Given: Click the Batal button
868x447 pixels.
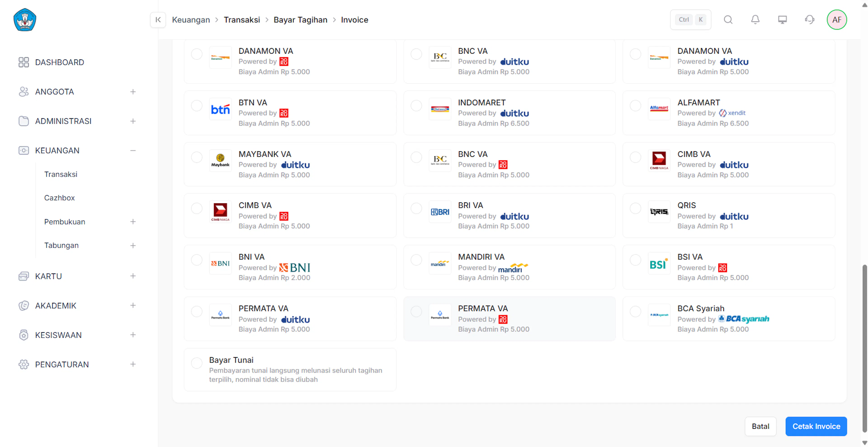Looking at the screenshot, I should (760, 426).
